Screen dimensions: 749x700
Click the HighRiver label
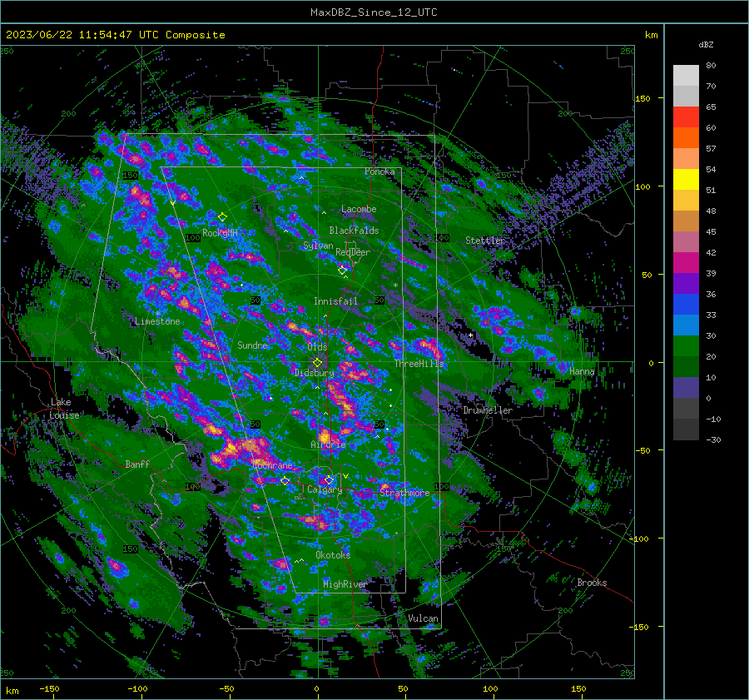pos(345,584)
